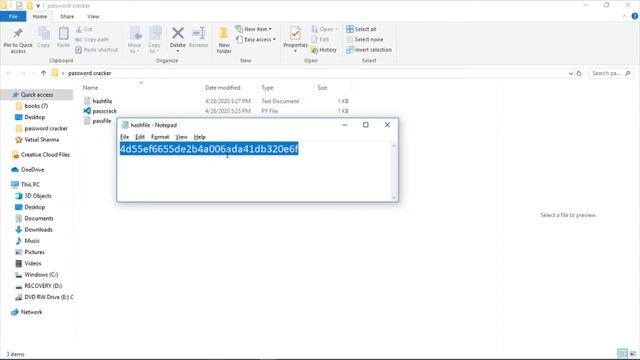Open books (7) folder in sidebar
Image resolution: width=640 pixels, height=360 pixels.
tap(36, 106)
